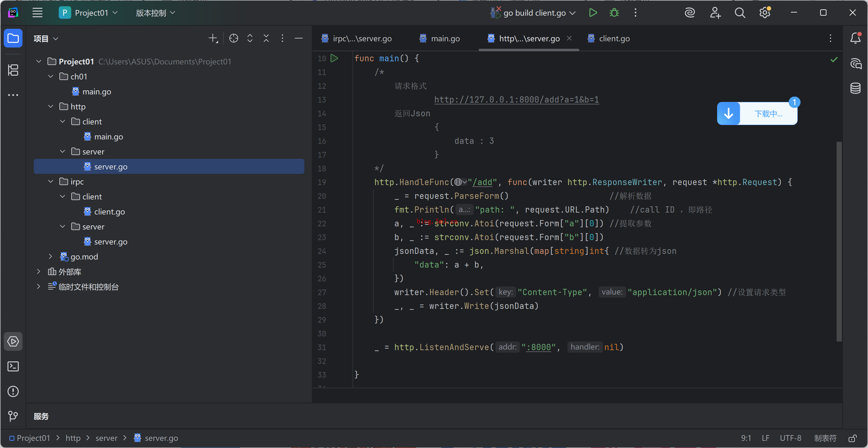The width and height of the screenshot is (868, 448).
Task: Open the 服务 panel tab
Action: point(41,416)
